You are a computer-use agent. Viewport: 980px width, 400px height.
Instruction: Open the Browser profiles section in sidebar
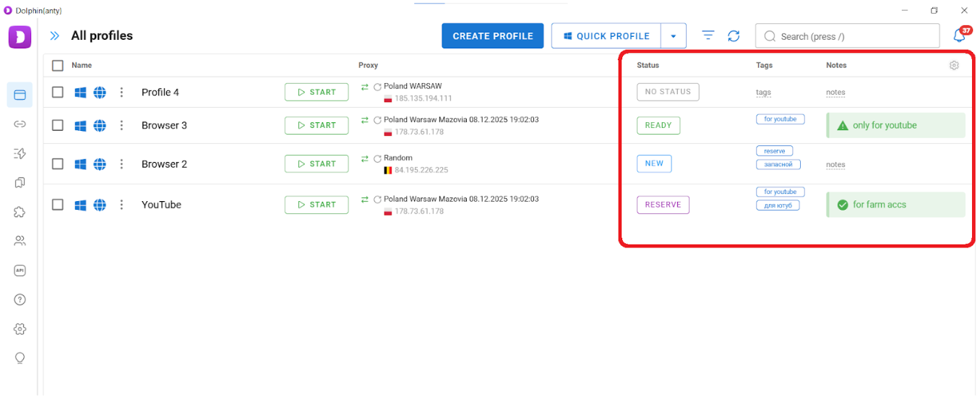(x=20, y=95)
